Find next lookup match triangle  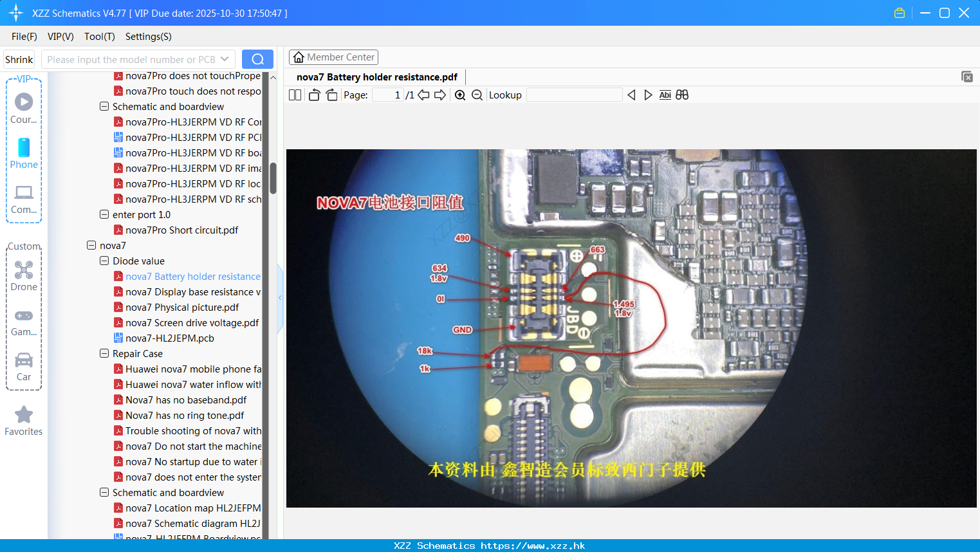[x=648, y=95]
